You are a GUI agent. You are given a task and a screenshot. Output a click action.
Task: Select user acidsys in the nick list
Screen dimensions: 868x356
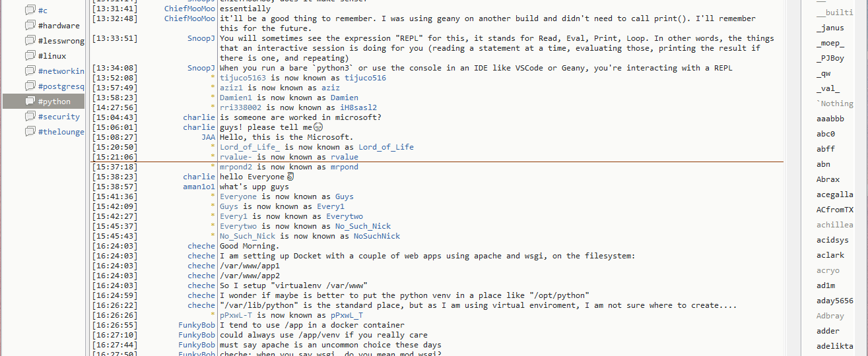click(832, 240)
